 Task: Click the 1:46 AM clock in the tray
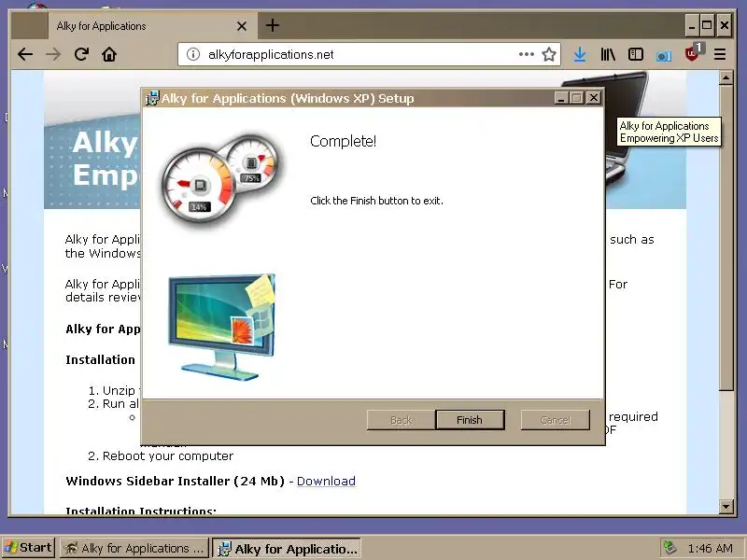(710, 549)
